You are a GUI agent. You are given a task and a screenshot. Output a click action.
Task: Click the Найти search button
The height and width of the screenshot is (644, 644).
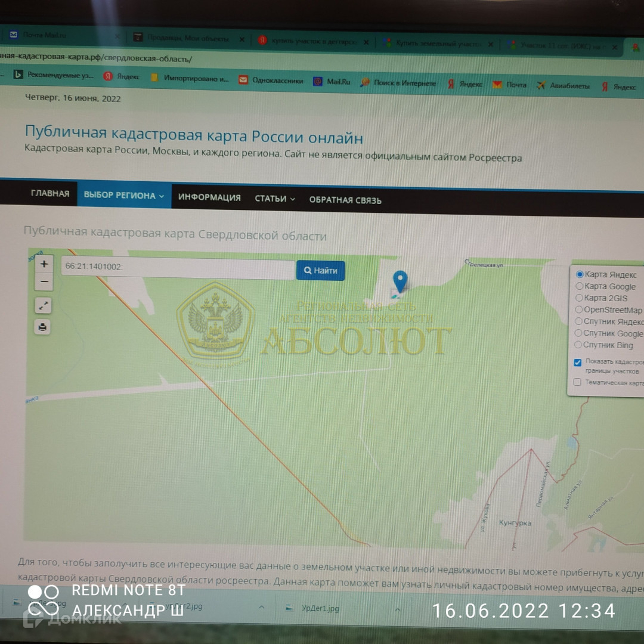click(x=320, y=271)
